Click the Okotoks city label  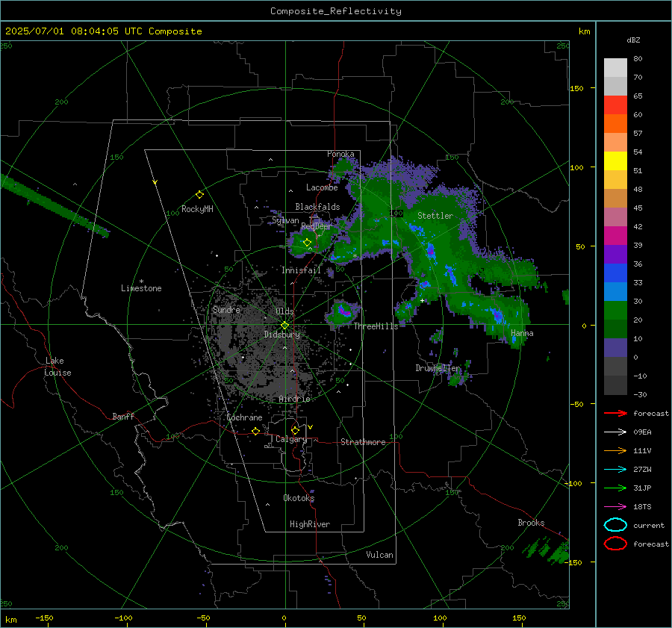tap(299, 498)
